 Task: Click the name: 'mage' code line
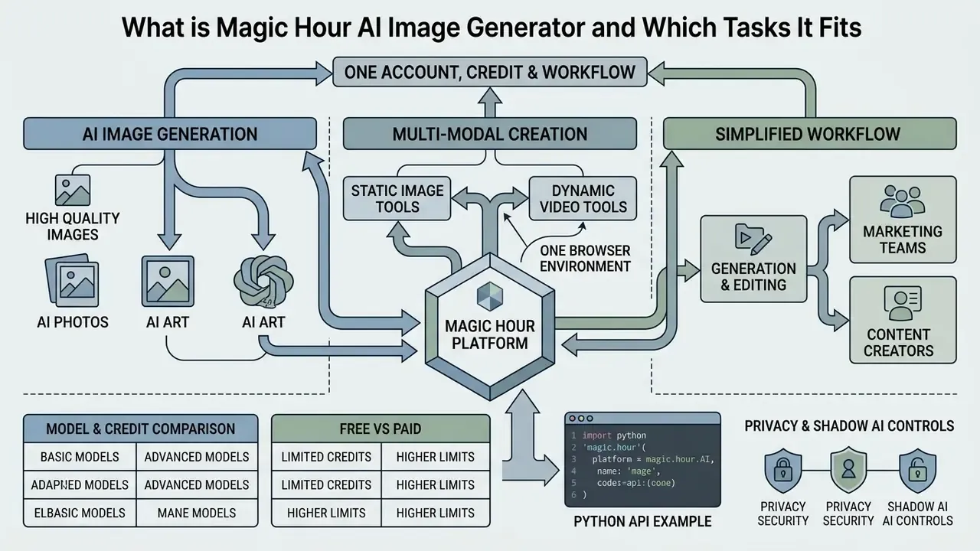coord(628,471)
